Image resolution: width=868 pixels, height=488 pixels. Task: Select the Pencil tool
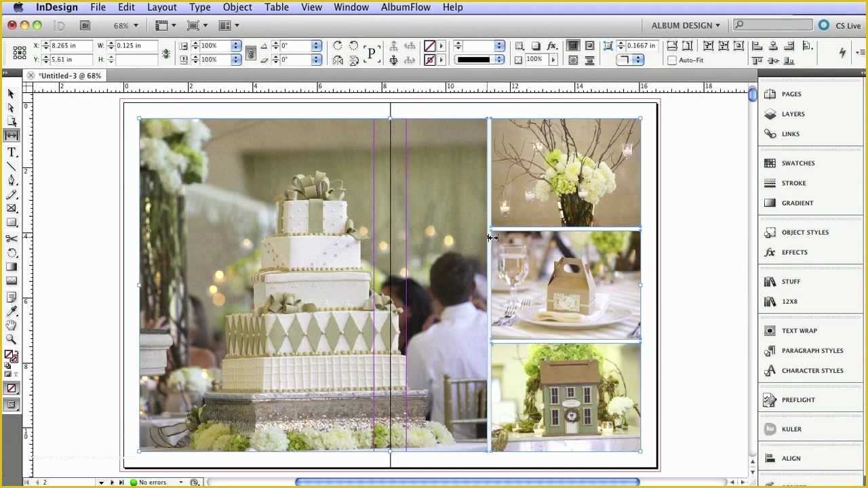pyautogui.click(x=12, y=195)
